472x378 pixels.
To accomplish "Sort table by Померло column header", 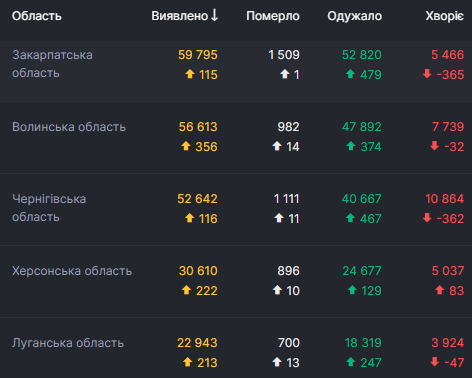I will pos(273,16).
